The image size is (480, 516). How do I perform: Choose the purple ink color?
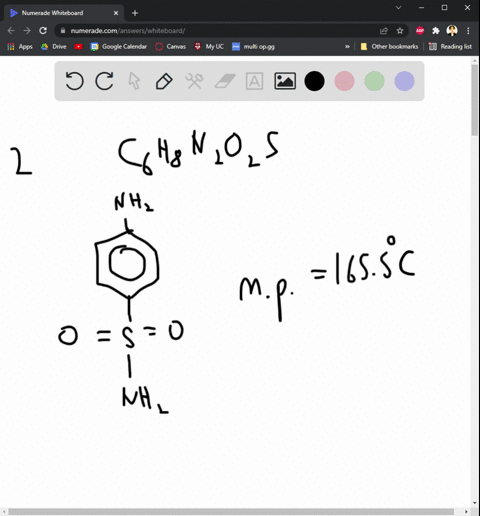point(404,81)
